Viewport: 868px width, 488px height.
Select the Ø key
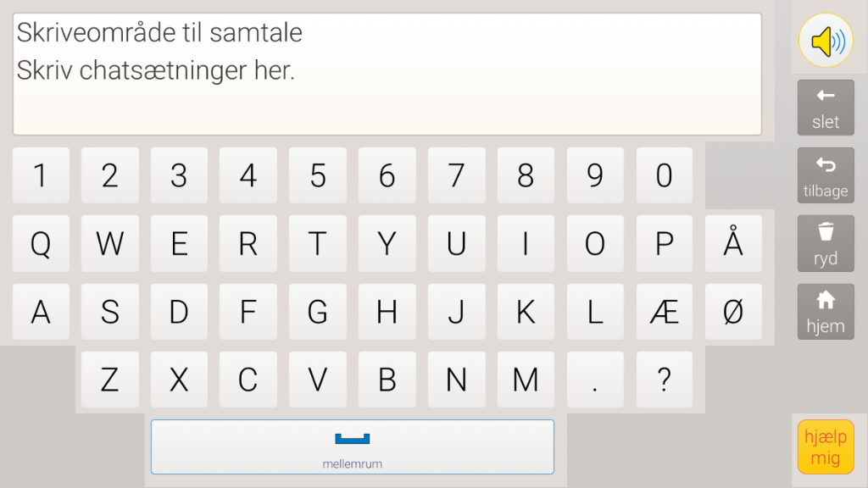(x=733, y=312)
